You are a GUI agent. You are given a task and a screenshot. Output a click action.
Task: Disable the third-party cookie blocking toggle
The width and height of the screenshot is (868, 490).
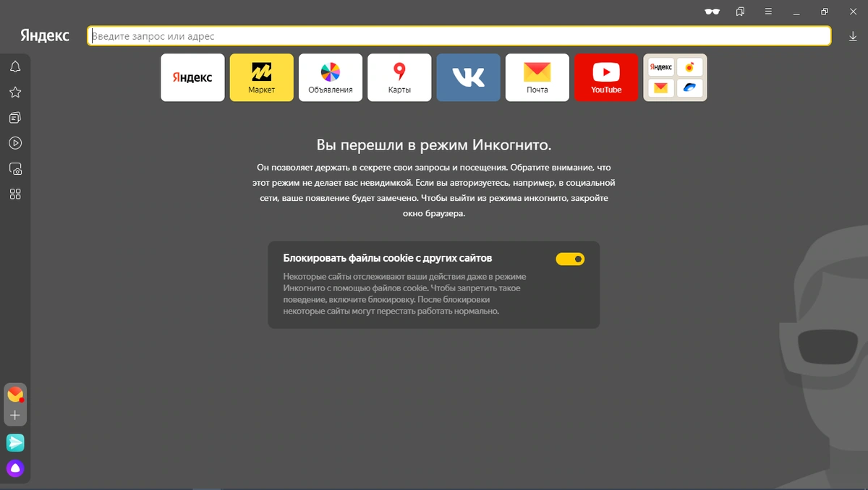(x=570, y=259)
